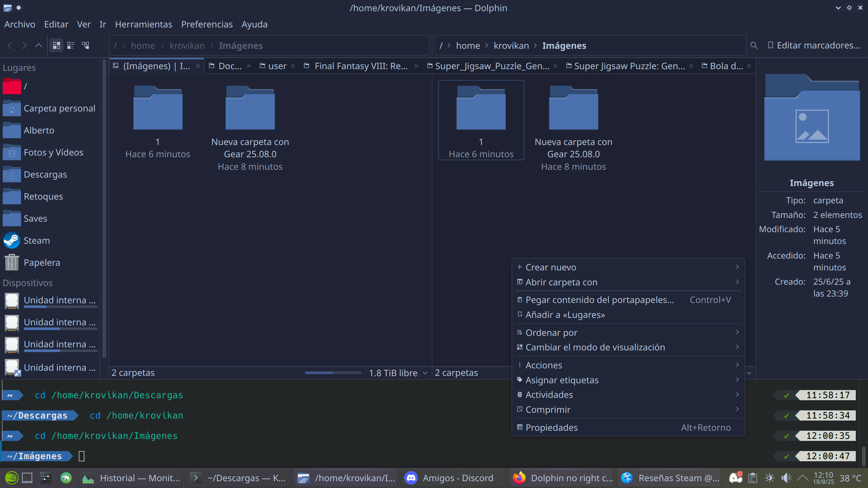Switch to details tree view mode
This screenshot has height=488, width=868.
85,45
